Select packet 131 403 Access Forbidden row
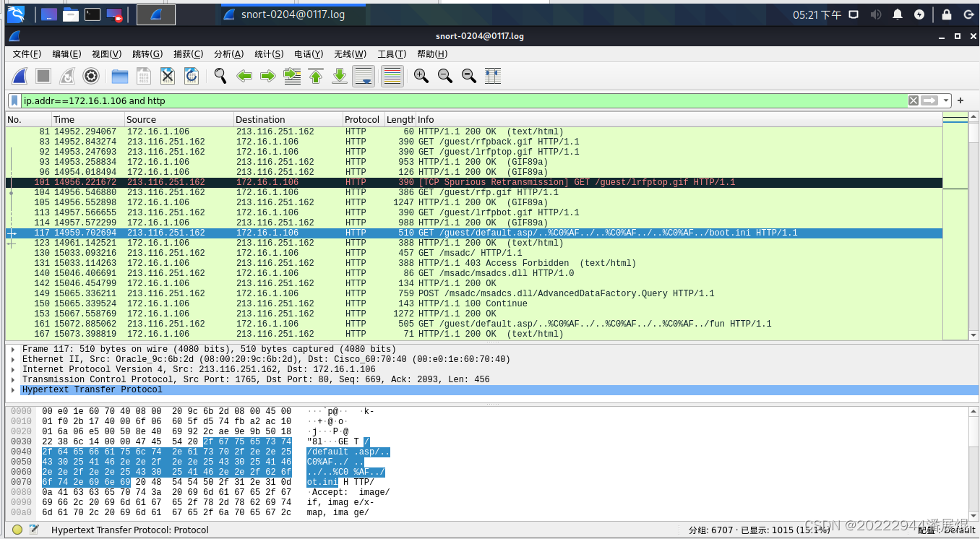Image resolution: width=980 pixels, height=539 pixels. (x=474, y=263)
